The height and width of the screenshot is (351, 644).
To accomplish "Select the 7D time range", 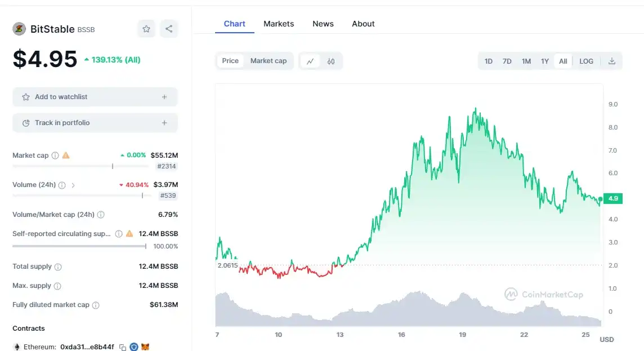I will (507, 61).
